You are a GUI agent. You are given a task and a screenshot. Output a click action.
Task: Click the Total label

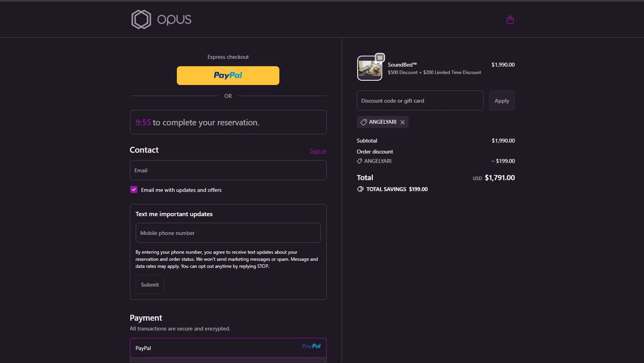pos(365,177)
